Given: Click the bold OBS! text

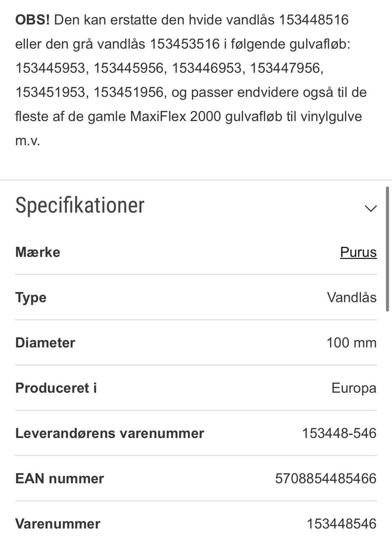Looking at the screenshot, I should [32, 20].
